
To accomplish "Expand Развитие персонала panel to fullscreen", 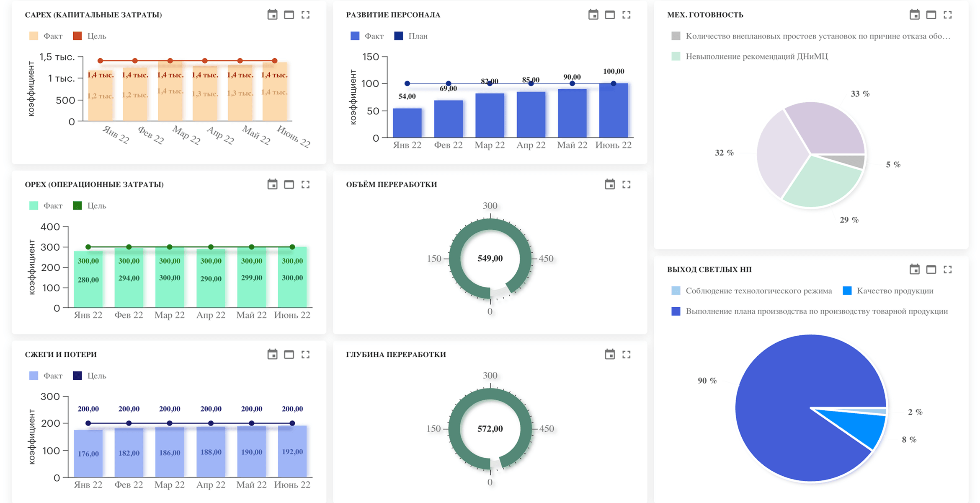I will (627, 15).
